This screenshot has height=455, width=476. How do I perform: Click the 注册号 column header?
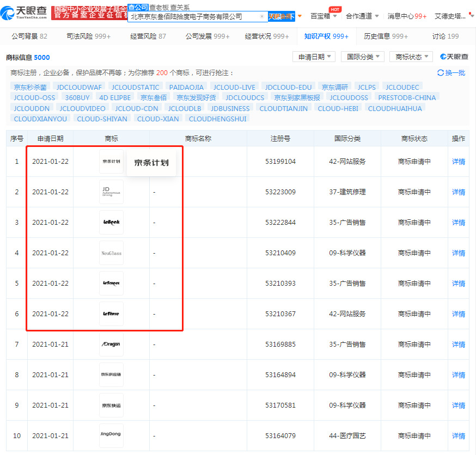tap(280, 139)
